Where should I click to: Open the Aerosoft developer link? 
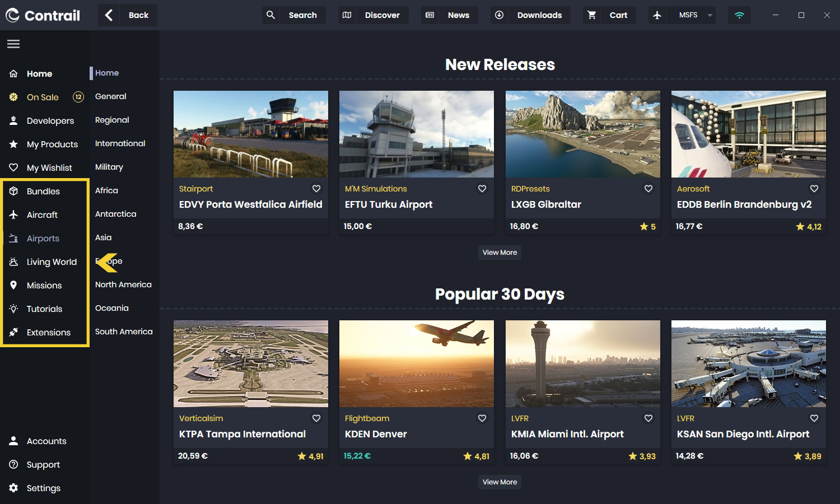(x=693, y=189)
